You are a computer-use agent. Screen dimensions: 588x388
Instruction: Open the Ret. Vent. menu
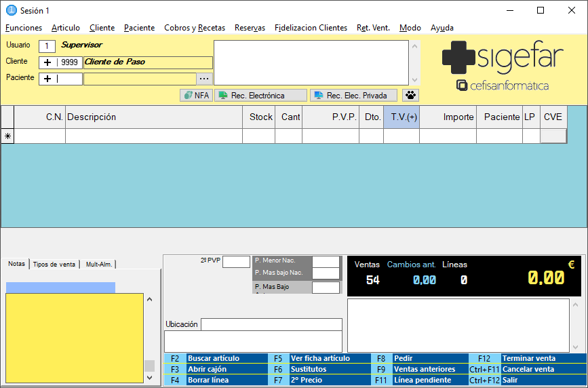373,28
